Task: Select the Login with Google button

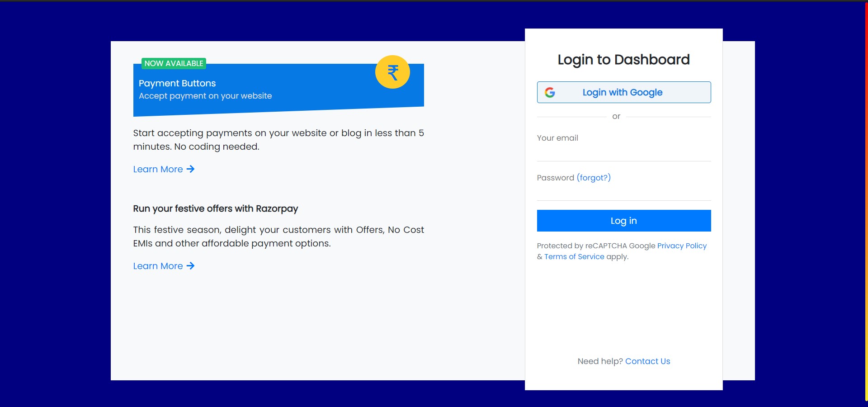Action: (x=623, y=92)
